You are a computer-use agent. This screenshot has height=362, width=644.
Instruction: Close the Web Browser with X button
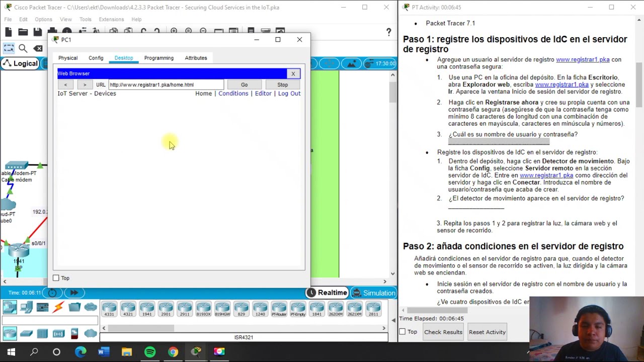pos(293,73)
